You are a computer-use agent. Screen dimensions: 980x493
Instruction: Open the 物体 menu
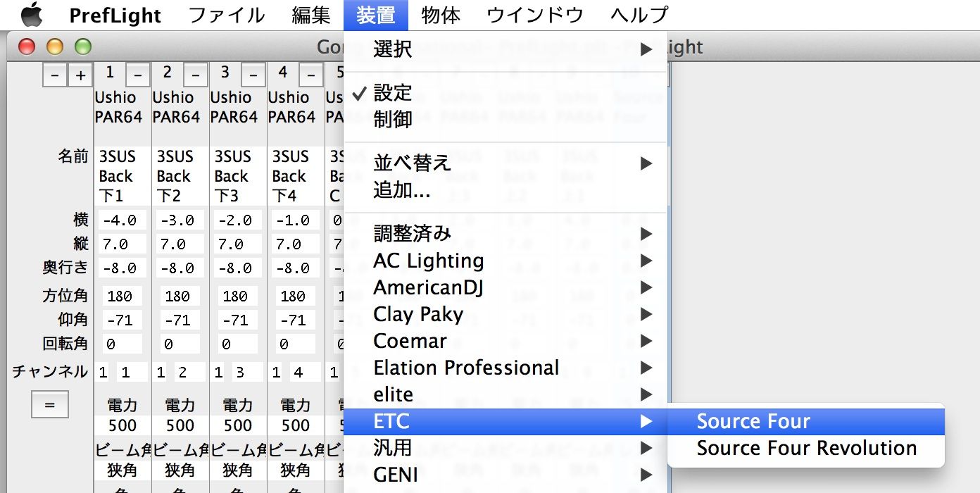pyautogui.click(x=441, y=15)
